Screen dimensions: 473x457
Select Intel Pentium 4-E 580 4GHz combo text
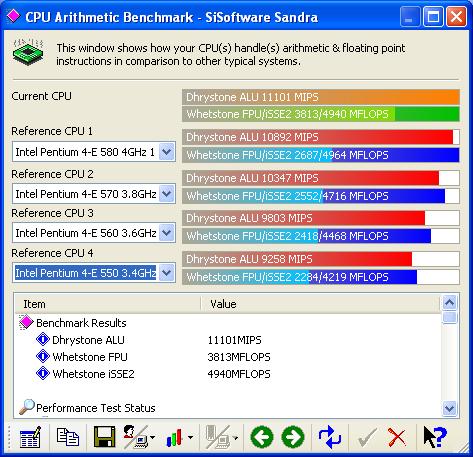(85, 152)
